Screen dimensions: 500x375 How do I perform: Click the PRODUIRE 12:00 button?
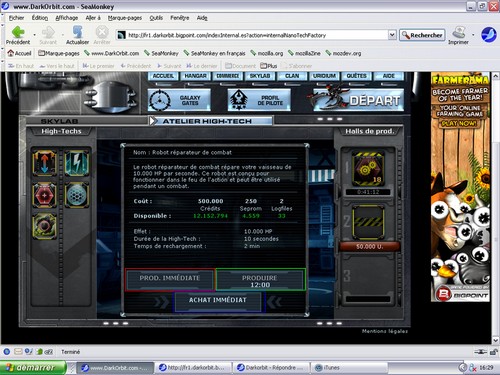260,280
